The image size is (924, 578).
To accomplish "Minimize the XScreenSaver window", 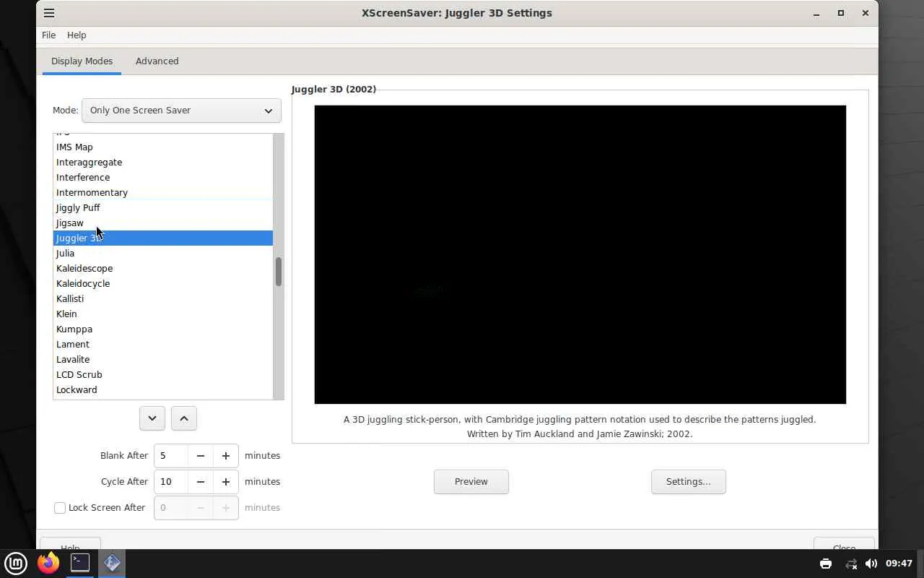I will pyautogui.click(x=816, y=13).
